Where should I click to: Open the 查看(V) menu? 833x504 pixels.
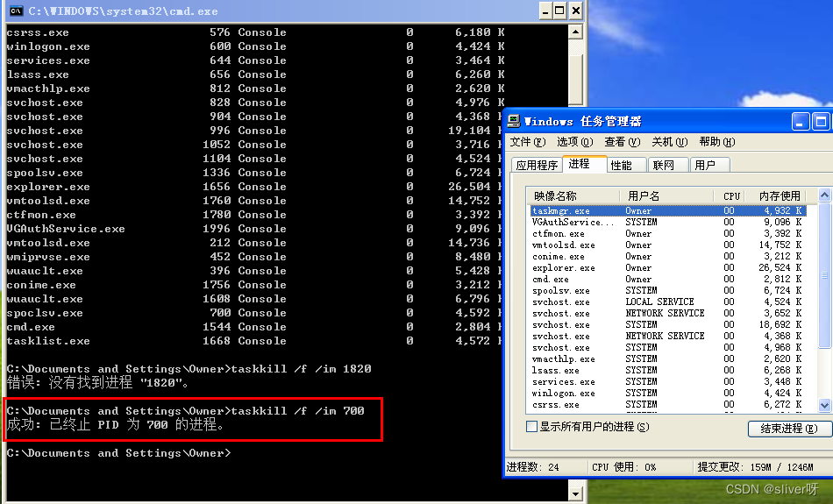point(622,142)
